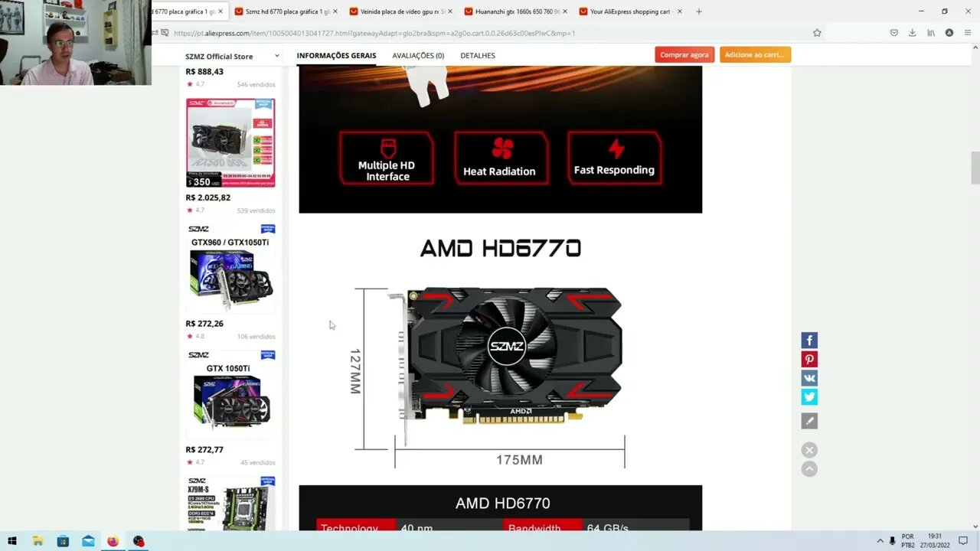
Task: Open Microsoft Store from the taskbar
Action: (x=63, y=541)
